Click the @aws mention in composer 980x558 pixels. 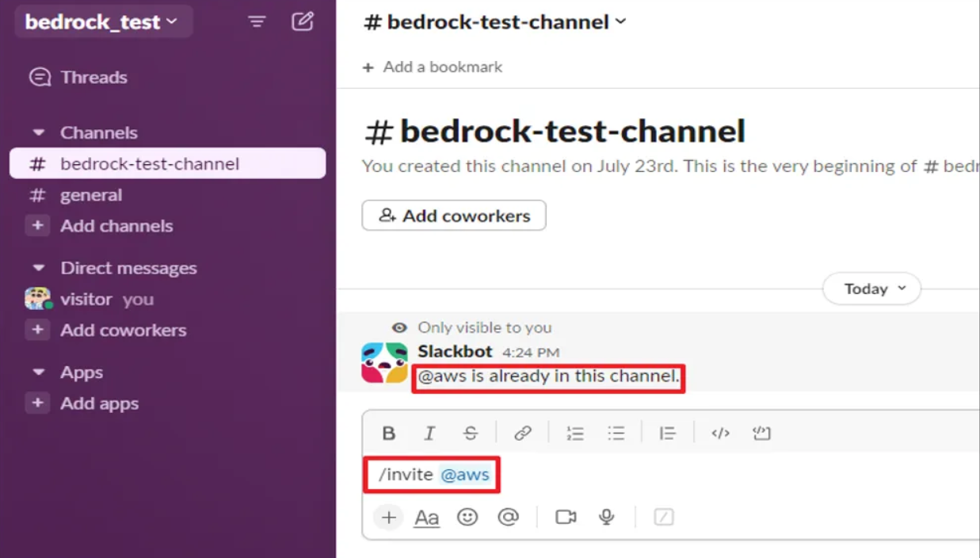(465, 475)
